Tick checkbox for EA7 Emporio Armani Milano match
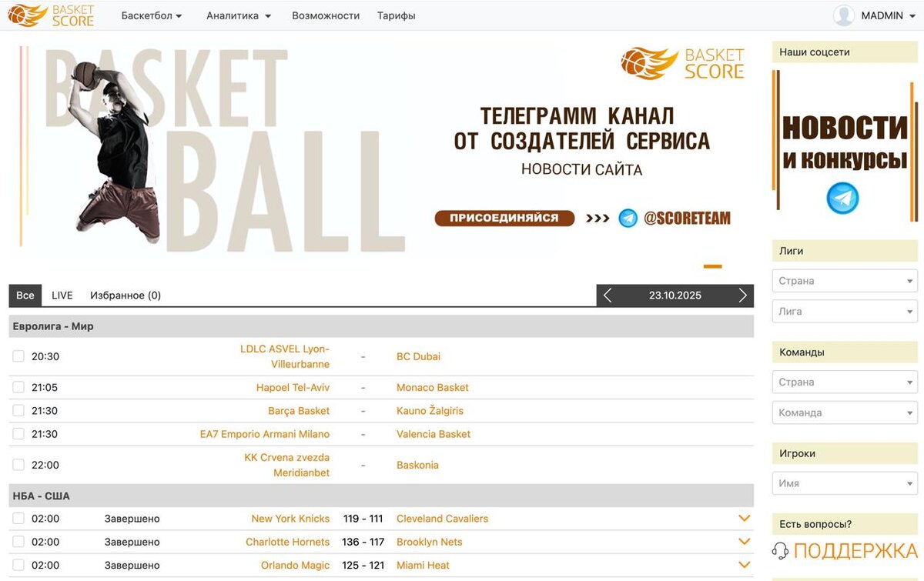924x581 pixels. [18, 434]
